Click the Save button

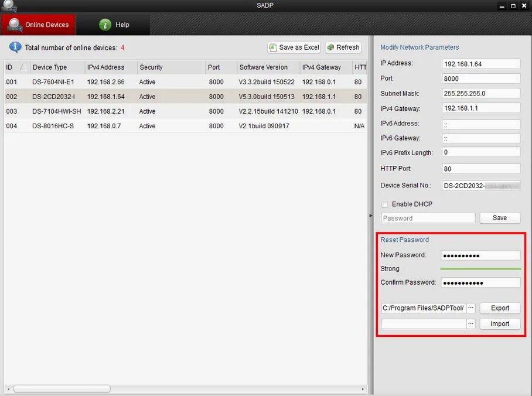pyautogui.click(x=500, y=218)
